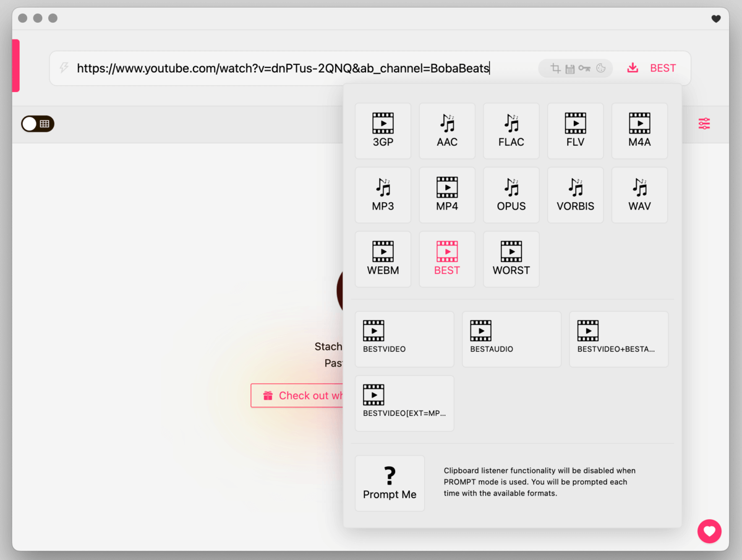
Task: Toggle the grid view switch
Action: [x=37, y=124]
